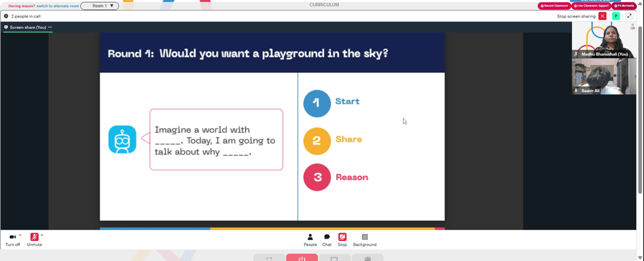Click Madhu Bhanushali video thumbnail

coord(604,40)
